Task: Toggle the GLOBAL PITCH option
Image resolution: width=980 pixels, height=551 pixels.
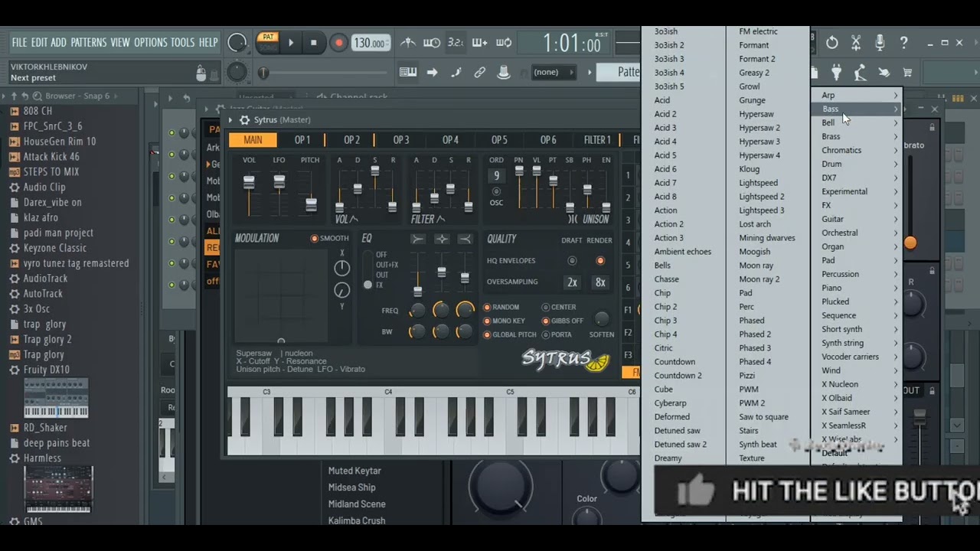Action: tap(510, 334)
